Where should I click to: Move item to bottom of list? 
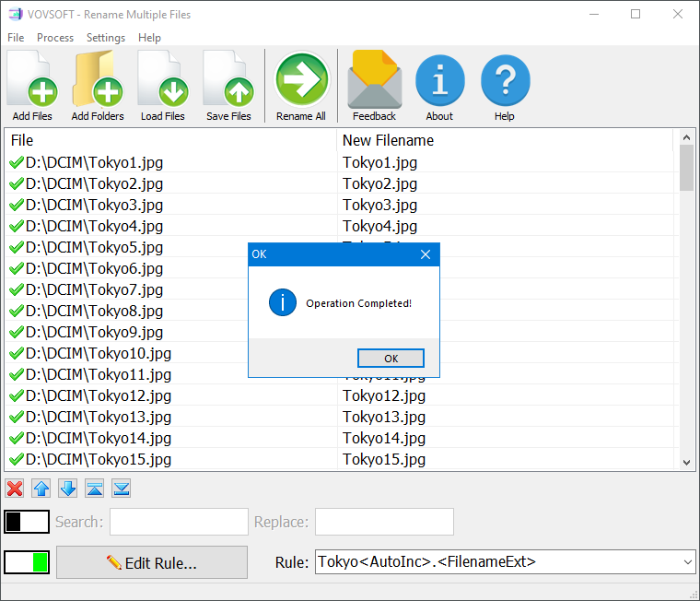122,489
